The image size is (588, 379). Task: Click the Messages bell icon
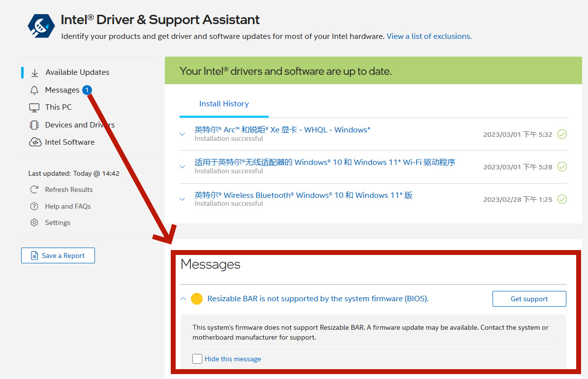[34, 90]
